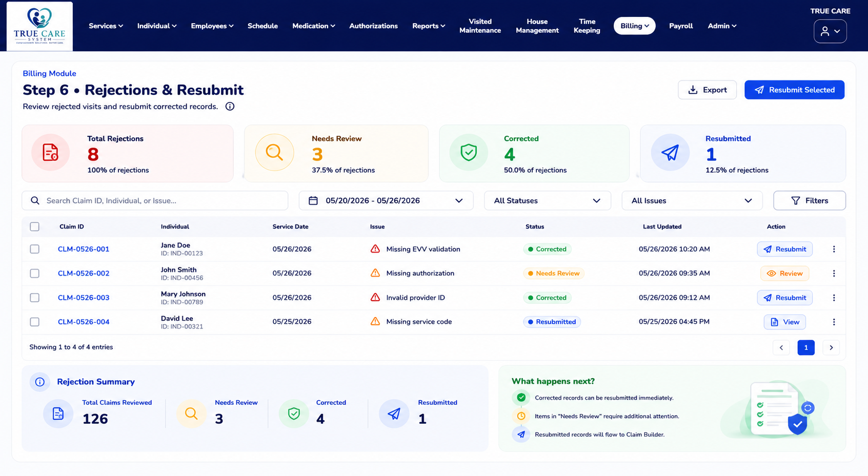Go to the Schedule page
The image size is (868, 476).
coord(263,26)
